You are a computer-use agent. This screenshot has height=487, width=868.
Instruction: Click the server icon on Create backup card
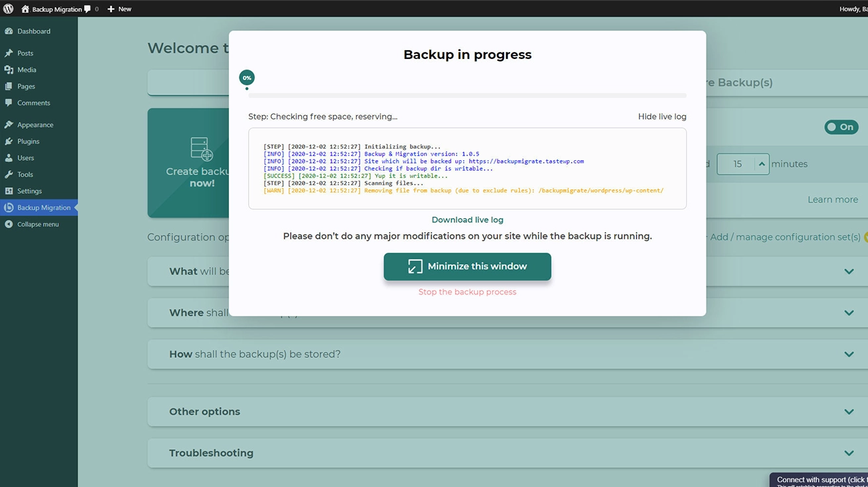coord(202,149)
